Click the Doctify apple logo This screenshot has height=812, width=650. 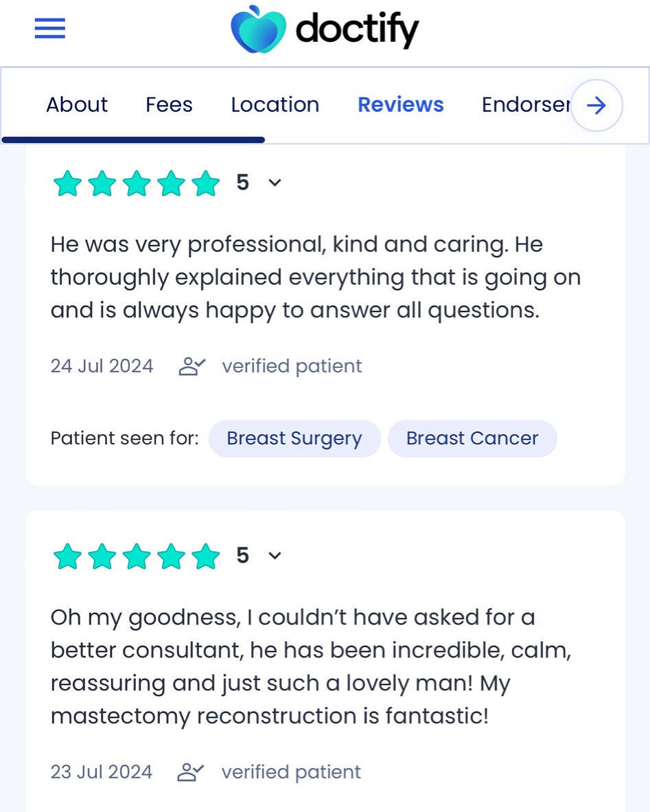258,30
